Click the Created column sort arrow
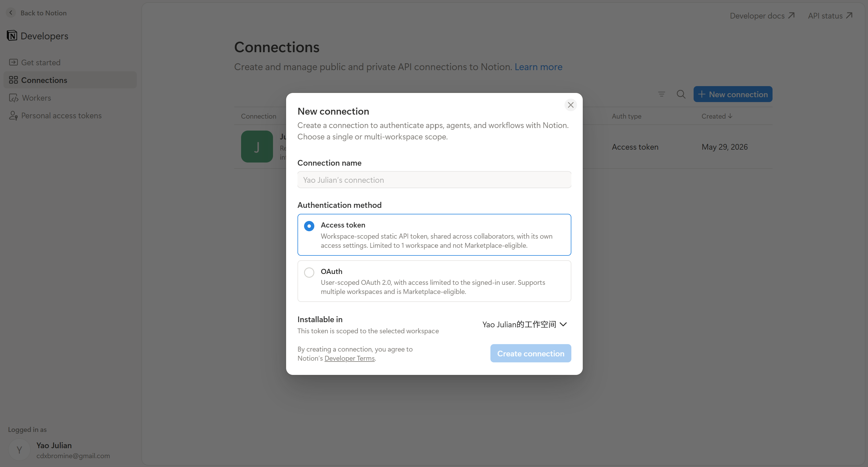The image size is (868, 467). tap(730, 116)
